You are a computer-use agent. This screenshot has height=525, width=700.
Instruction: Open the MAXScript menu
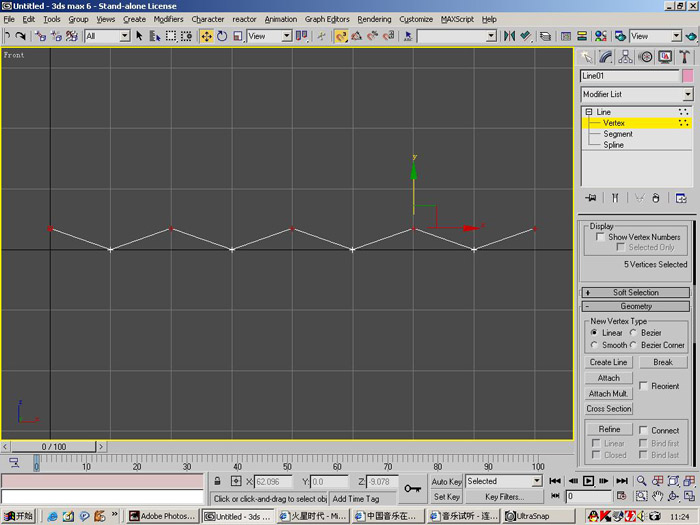pos(457,19)
